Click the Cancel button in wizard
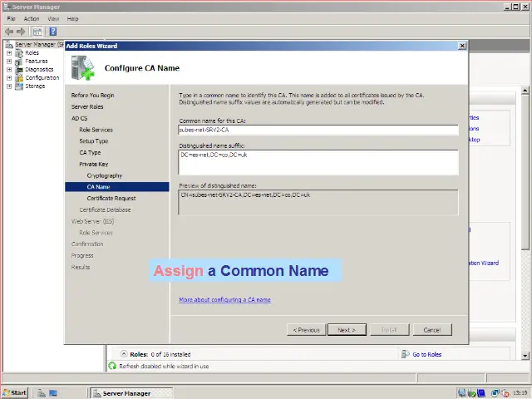532x399 pixels. [x=432, y=330]
